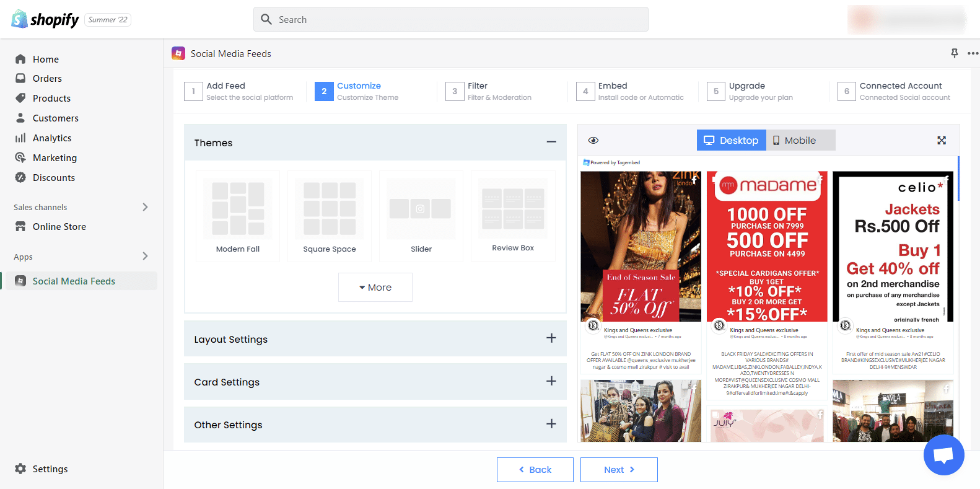Click the Back button
The image size is (980, 489).
(535, 470)
